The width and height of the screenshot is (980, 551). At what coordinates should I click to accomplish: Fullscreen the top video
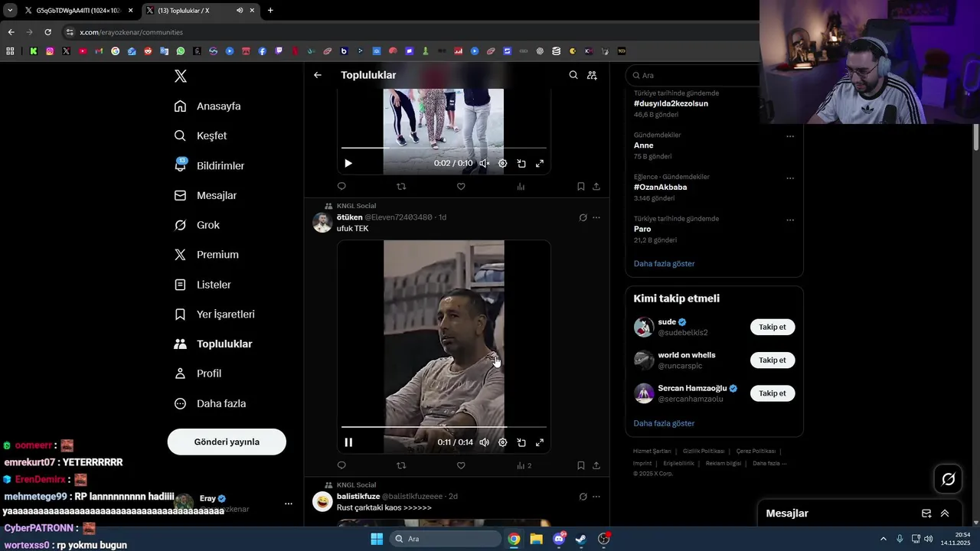pyautogui.click(x=540, y=163)
